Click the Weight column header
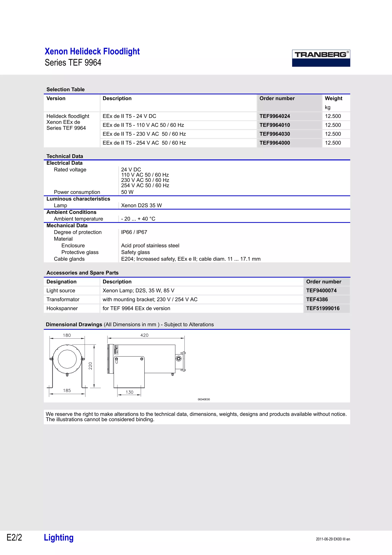This screenshot has height=555, width=392. coord(333,98)
